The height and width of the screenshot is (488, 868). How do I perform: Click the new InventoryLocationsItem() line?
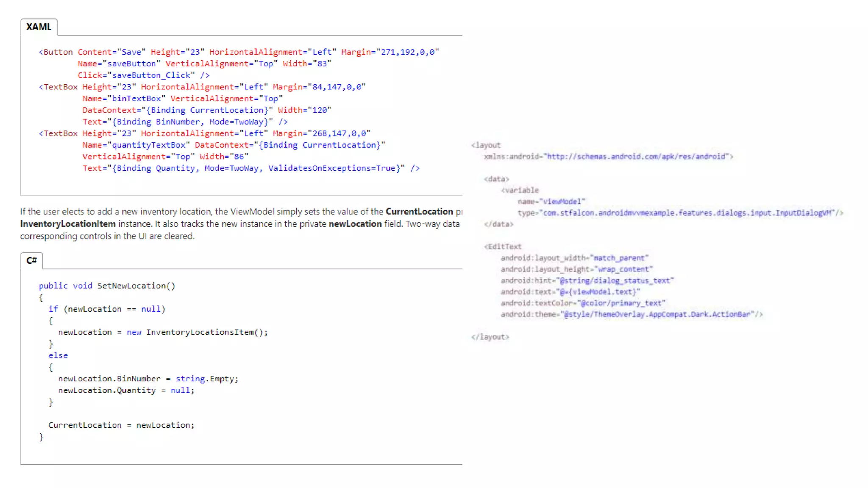coord(163,333)
